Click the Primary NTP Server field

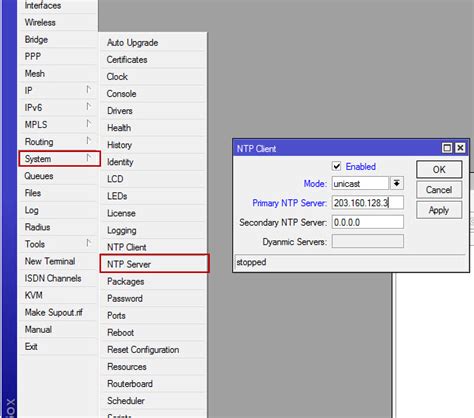(x=368, y=203)
